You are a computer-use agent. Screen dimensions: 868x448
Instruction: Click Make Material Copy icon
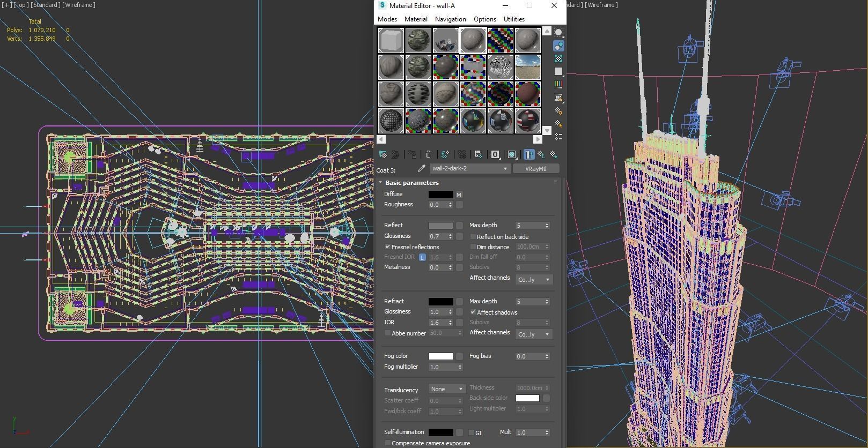tap(445, 154)
